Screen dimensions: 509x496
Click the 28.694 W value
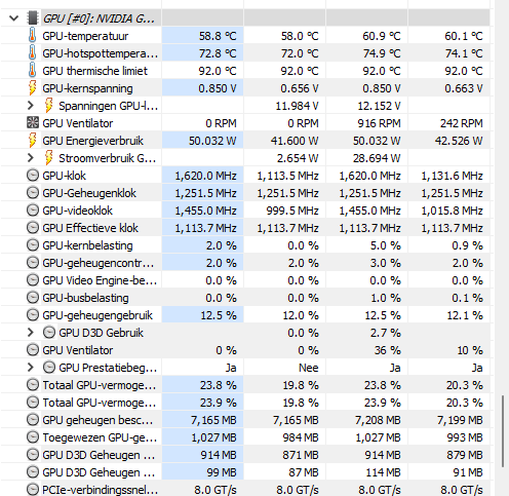(x=377, y=158)
